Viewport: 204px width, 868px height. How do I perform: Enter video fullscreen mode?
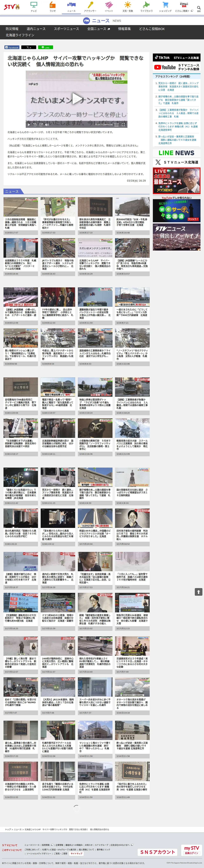tap(123, 124)
